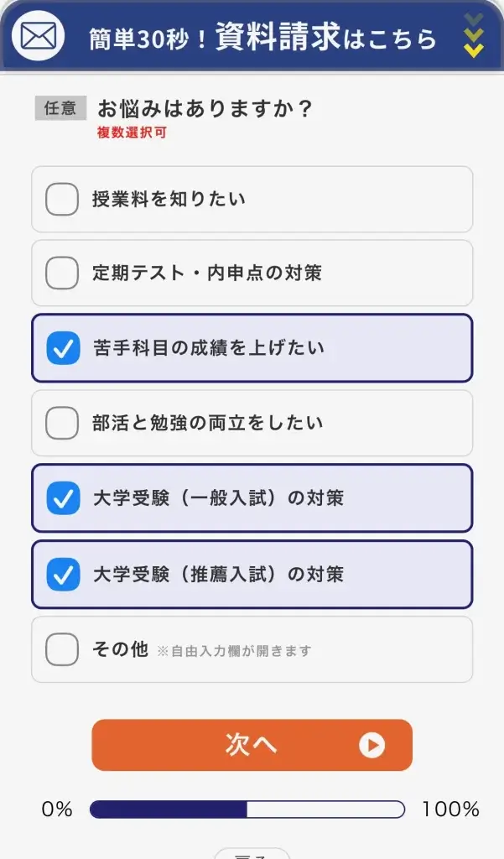Click the play arrow icon on orange button
The height and width of the screenshot is (859, 504).
point(372,745)
